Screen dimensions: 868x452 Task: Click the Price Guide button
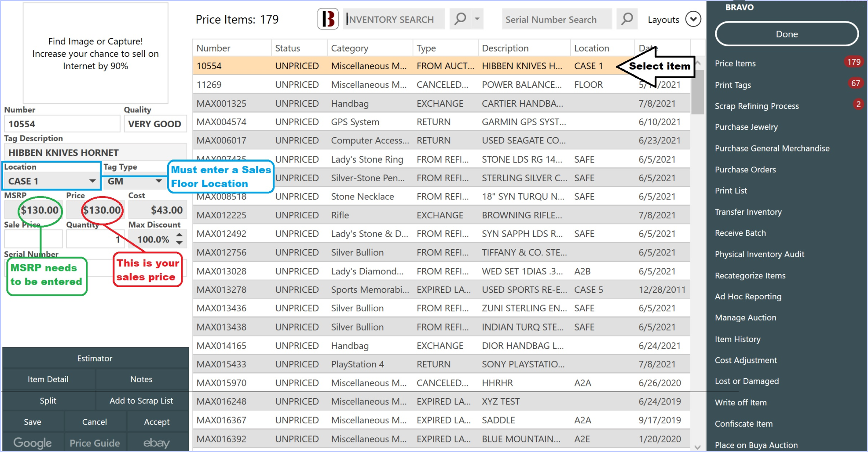pyautogui.click(x=95, y=443)
